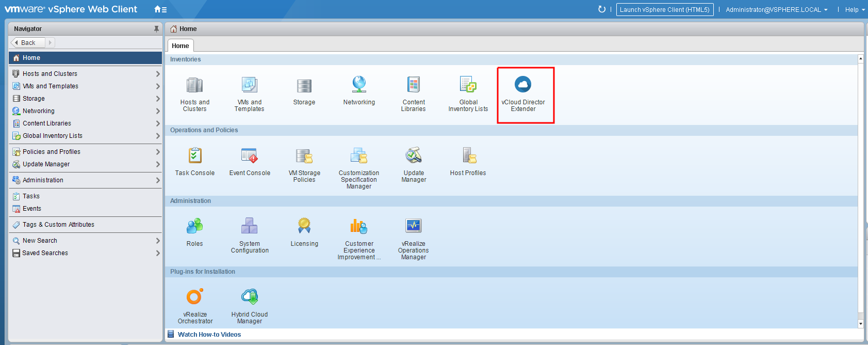Select New Search in the Navigator
Image resolution: width=868 pixels, height=345 pixels.
[85, 241]
